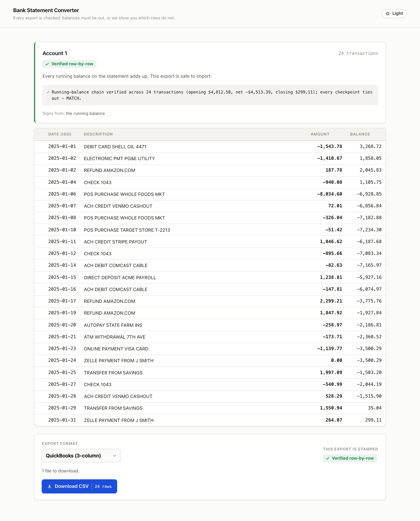Toggle the Light theme switch
Image resolution: width=420 pixels, height=521 pixels.
(x=394, y=13)
